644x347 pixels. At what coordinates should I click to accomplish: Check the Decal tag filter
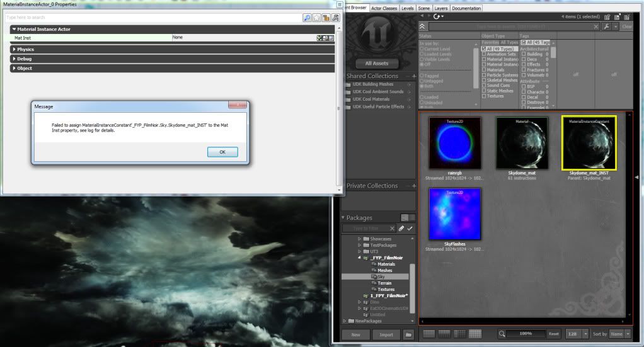point(524,97)
